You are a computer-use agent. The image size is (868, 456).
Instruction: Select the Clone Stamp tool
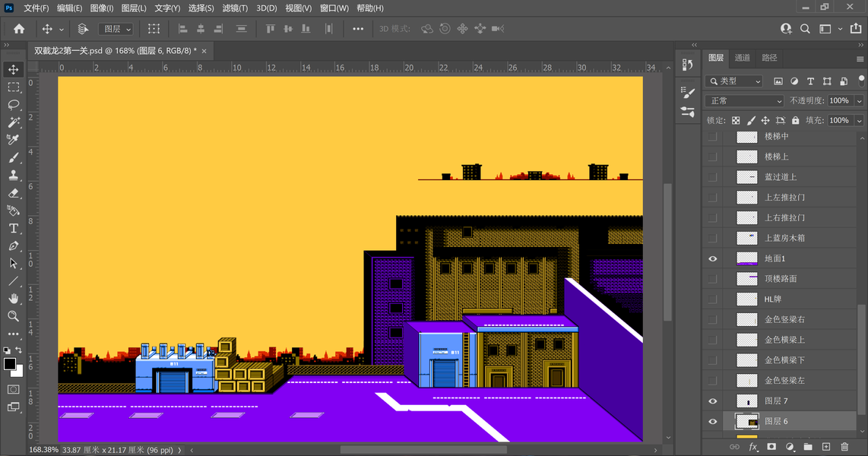[x=13, y=176]
